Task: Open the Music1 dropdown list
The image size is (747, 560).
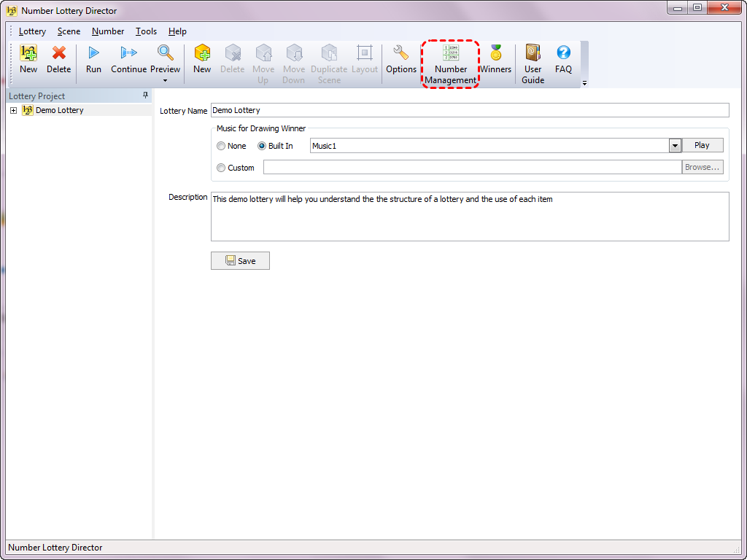Action: [x=675, y=146]
